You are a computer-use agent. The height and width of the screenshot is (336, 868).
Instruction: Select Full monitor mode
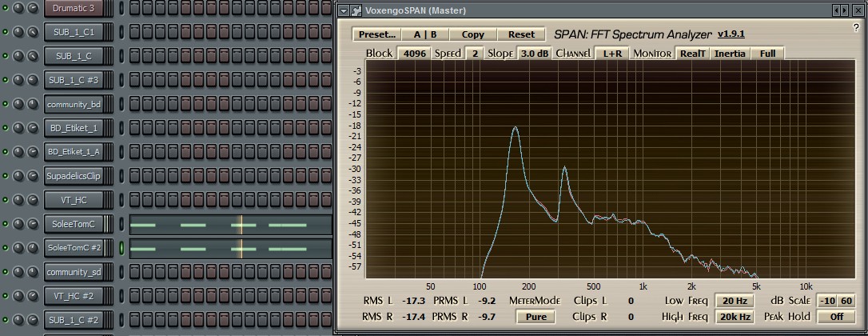pyautogui.click(x=767, y=54)
